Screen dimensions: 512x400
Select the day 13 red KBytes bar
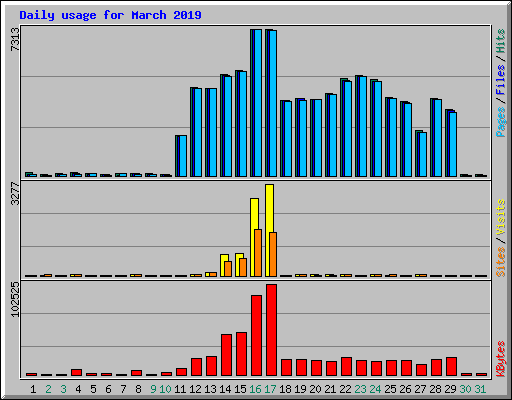click(x=211, y=366)
